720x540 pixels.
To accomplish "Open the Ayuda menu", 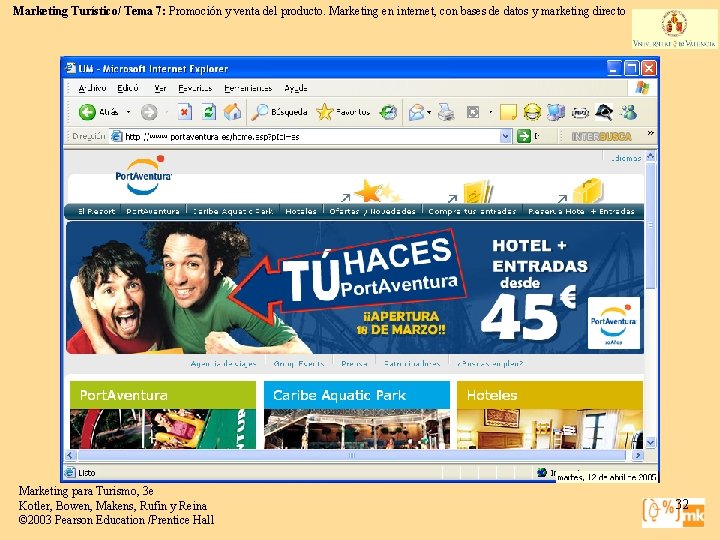I will (x=296, y=88).
